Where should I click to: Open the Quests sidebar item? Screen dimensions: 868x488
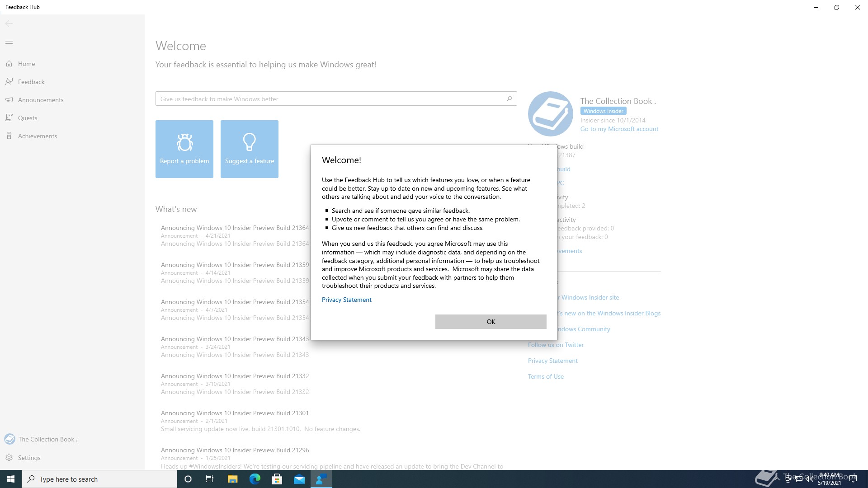pos(72,118)
